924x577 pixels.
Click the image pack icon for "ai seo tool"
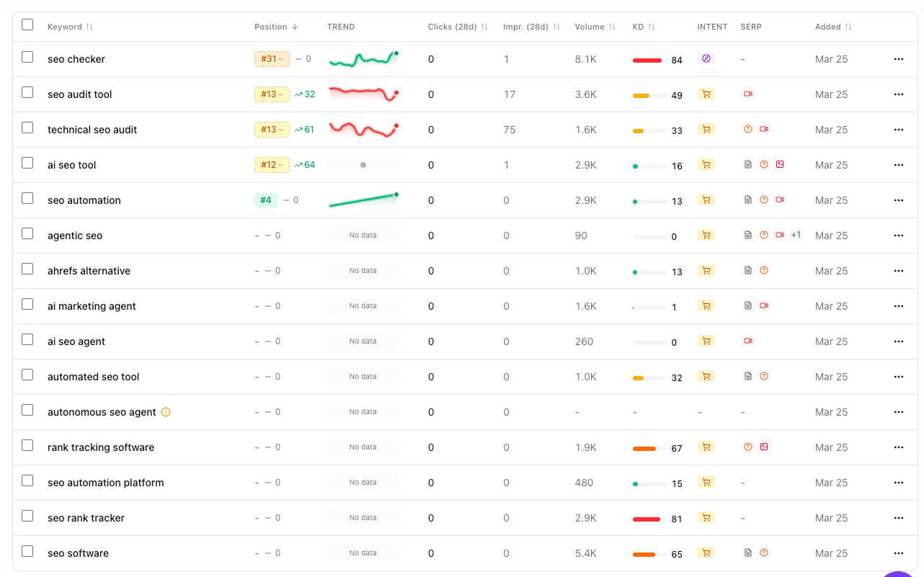779,164
